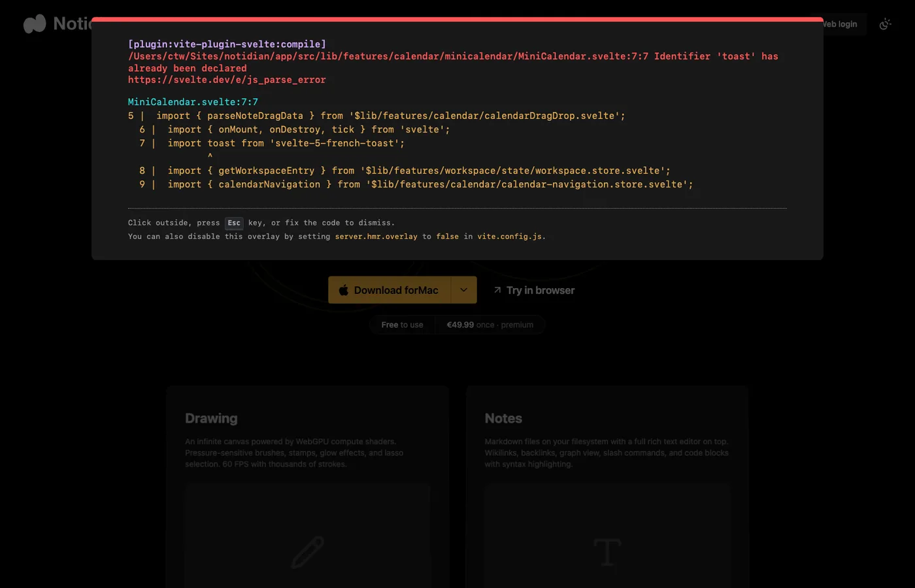Click the plugin:vite-plugin-svelte:compile label
Viewport: 915px width, 588px height.
227,44
